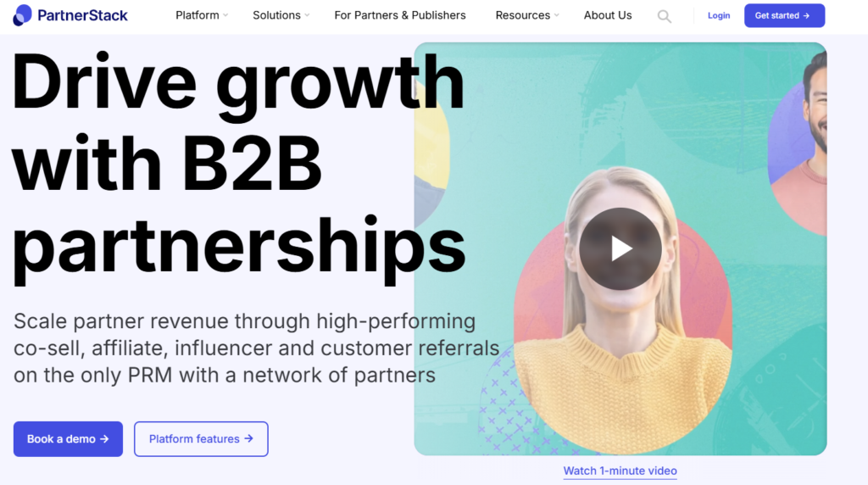Viewport: 868px width, 485px height.
Task: Play the hero video
Action: click(x=620, y=248)
